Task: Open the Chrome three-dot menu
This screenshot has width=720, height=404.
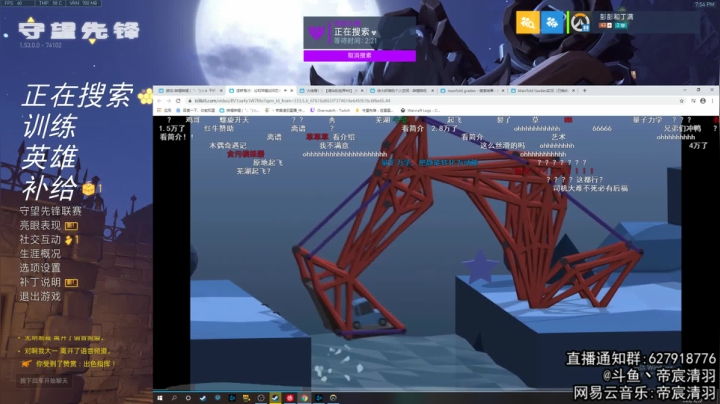Action: (713, 101)
